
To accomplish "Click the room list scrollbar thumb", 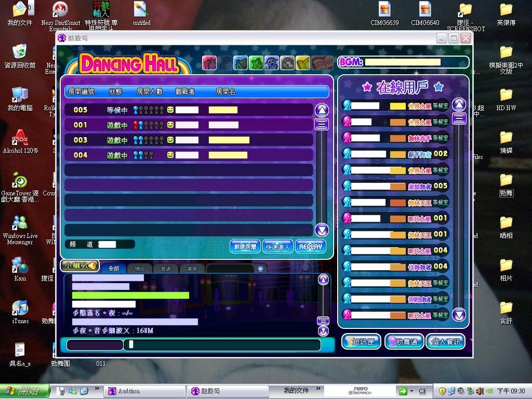I will 322,124.
